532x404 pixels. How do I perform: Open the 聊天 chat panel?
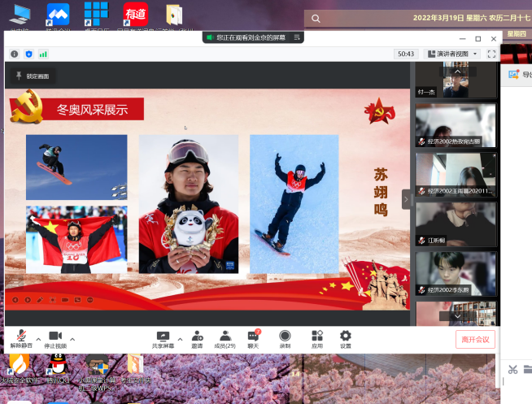point(253,336)
